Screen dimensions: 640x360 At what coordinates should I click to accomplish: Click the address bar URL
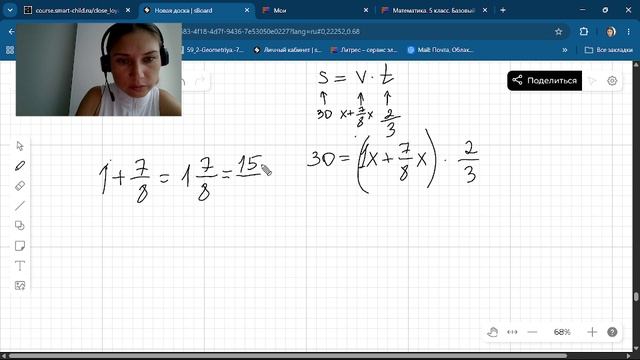(x=271, y=31)
